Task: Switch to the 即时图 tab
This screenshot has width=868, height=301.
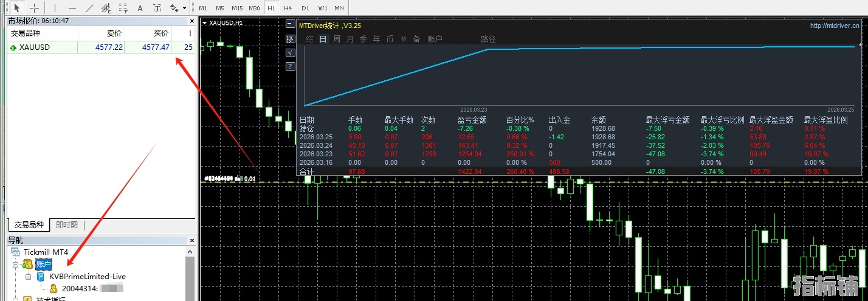Action: [x=67, y=224]
